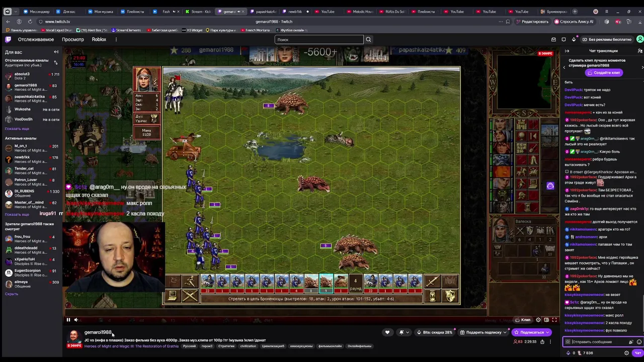Switch to YouTube Melodic House browser tab
The width and height of the screenshot is (644, 362).
360,11
